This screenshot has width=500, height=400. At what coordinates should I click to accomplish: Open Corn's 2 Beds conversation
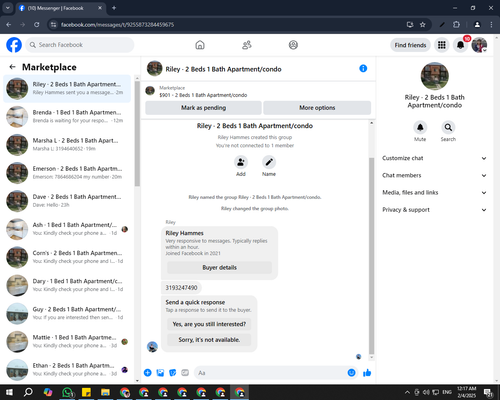click(67, 257)
